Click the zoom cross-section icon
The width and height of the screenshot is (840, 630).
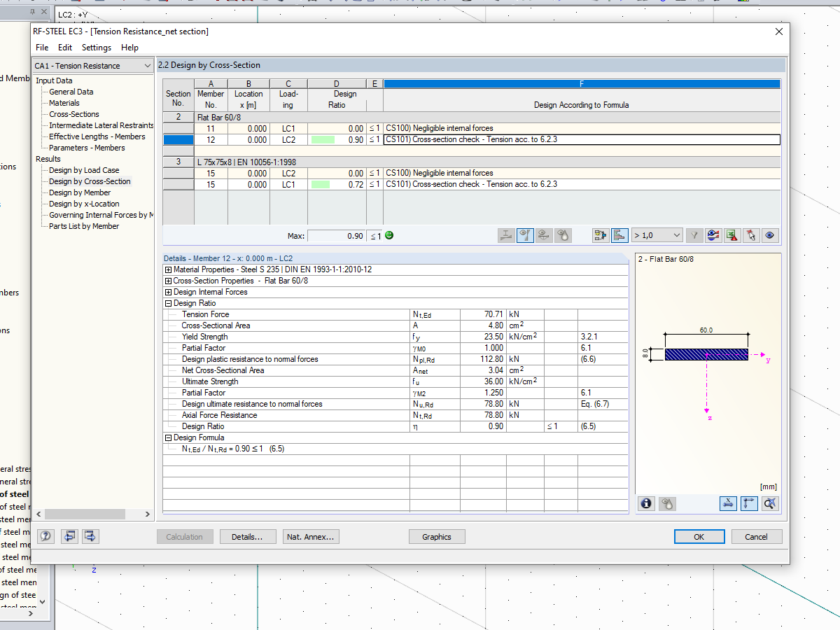769,503
